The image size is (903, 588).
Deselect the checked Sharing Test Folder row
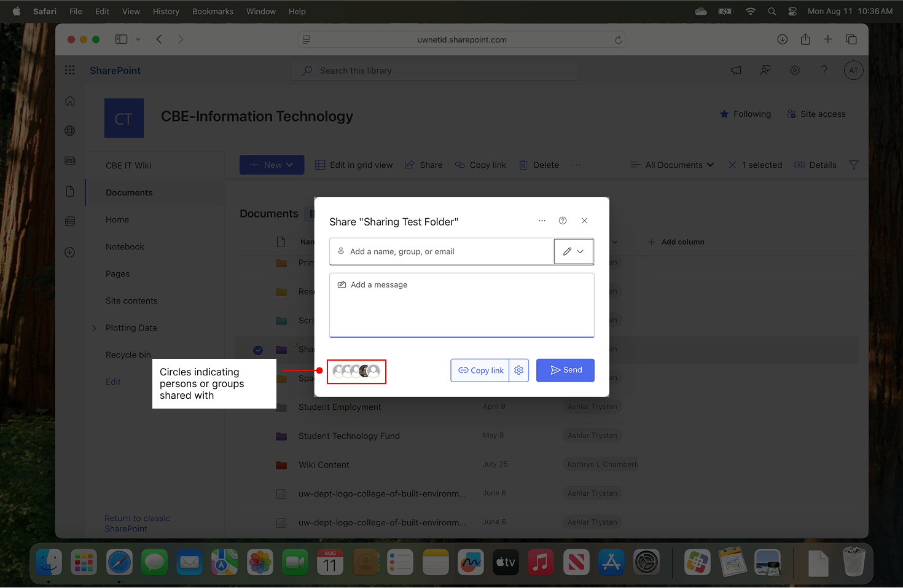coord(258,350)
